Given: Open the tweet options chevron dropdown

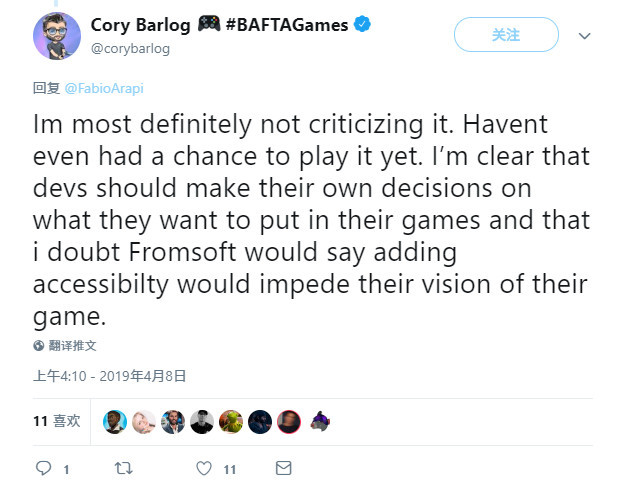Looking at the screenshot, I should [x=585, y=35].
